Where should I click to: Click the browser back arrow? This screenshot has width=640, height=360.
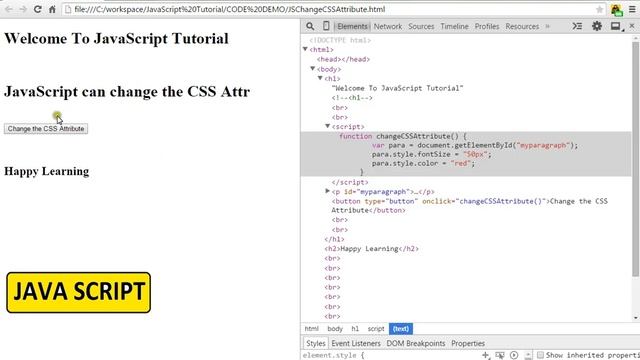click(x=9, y=9)
